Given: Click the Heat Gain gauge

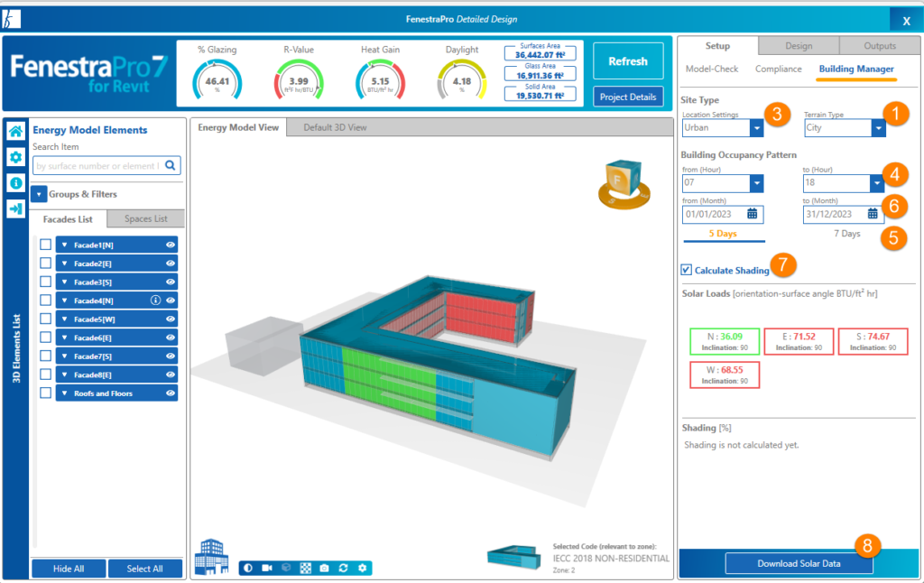Looking at the screenshot, I should tap(380, 81).
